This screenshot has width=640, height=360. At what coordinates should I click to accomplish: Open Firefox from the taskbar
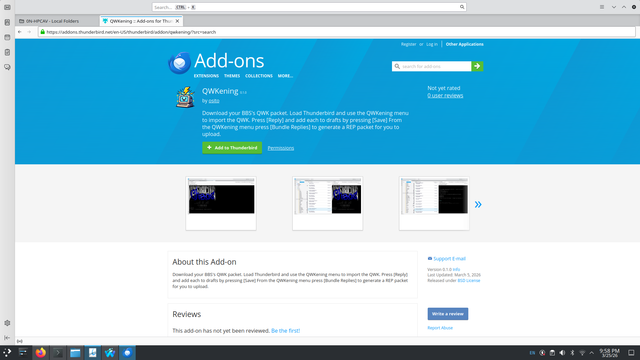click(x=40, y=353)
